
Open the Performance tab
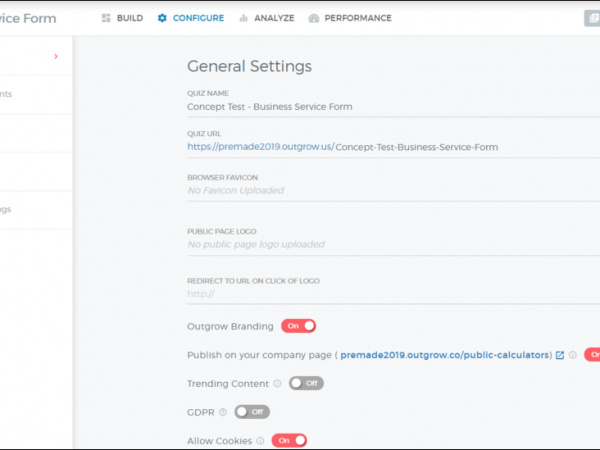pyautogui.click(x=350, y=18)
